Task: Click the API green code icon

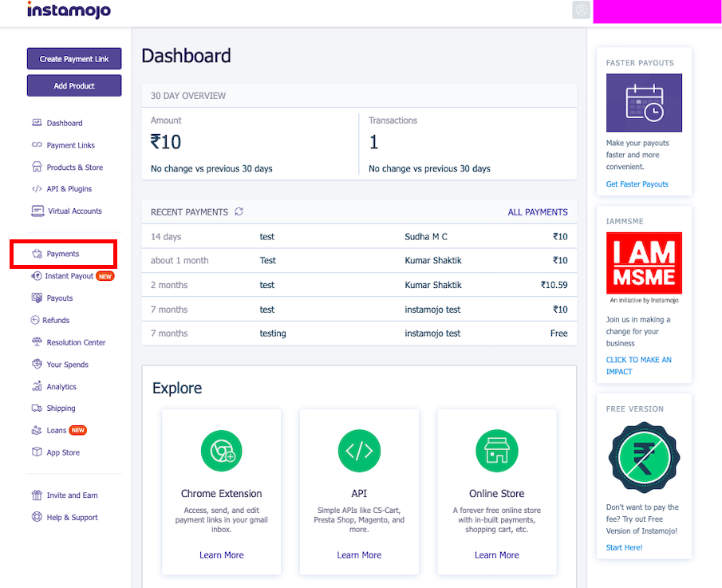Action: [359, 451]
